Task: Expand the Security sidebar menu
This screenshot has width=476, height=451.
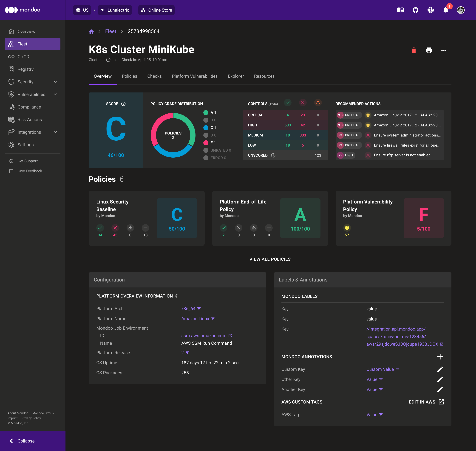Action: point(55,82)
